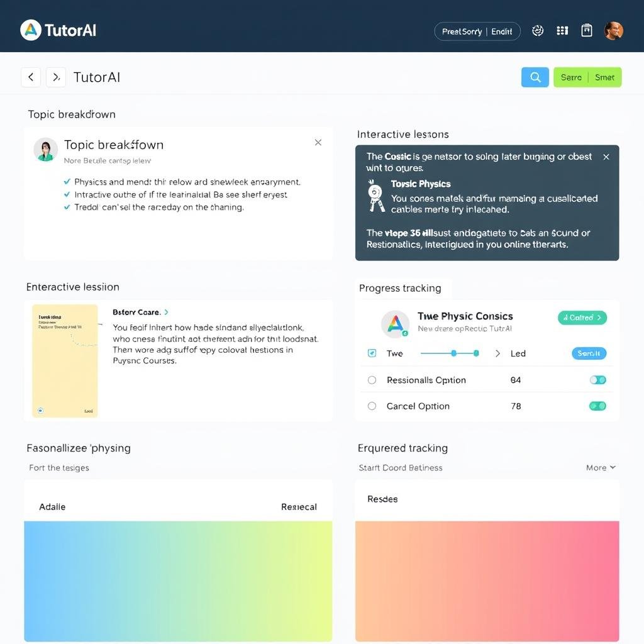The image size is (644, 644).
Task: Open the apps grid icon in header
Action: (x=562, y=31)
